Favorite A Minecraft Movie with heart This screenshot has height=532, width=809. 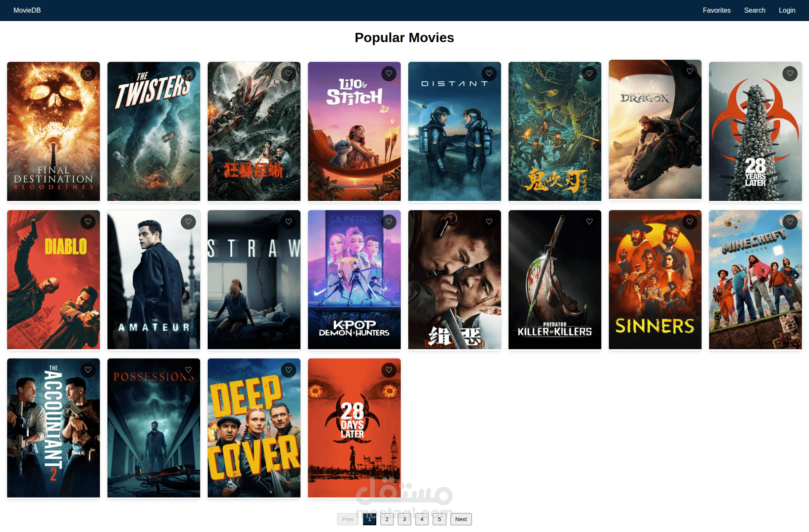pyautogui.click(x=790, y=222)
